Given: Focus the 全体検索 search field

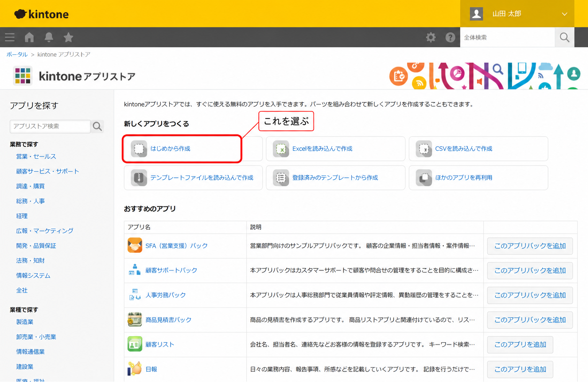Looking at the screenshot, I should [x=508, y=37].
